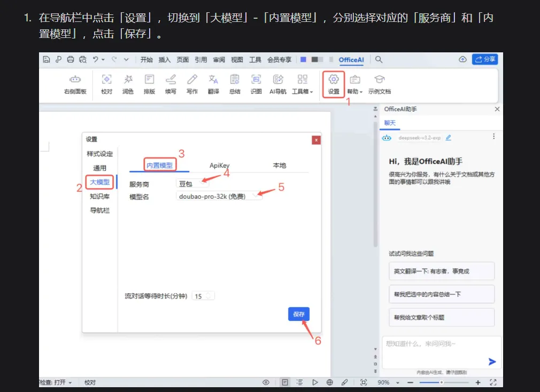Switch to the ApiKey tab
540x392 pixels.
click(219, 166)
